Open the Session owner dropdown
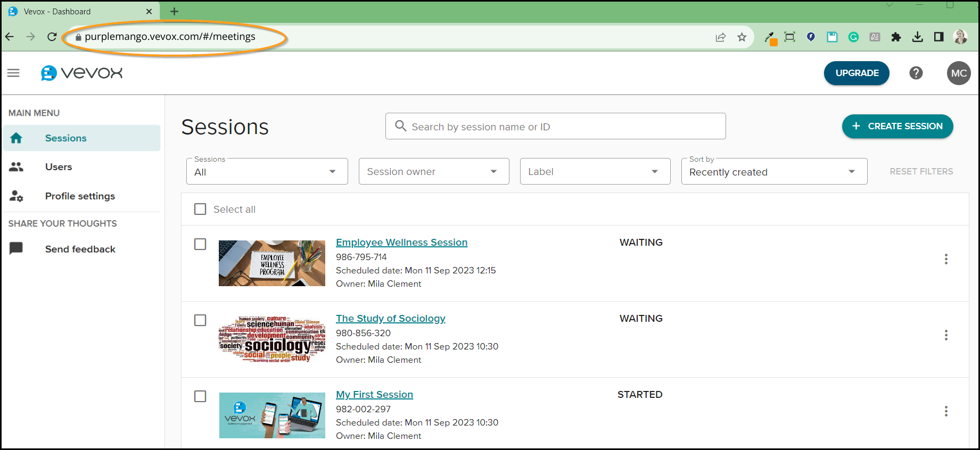 click(x=434, y=171)
